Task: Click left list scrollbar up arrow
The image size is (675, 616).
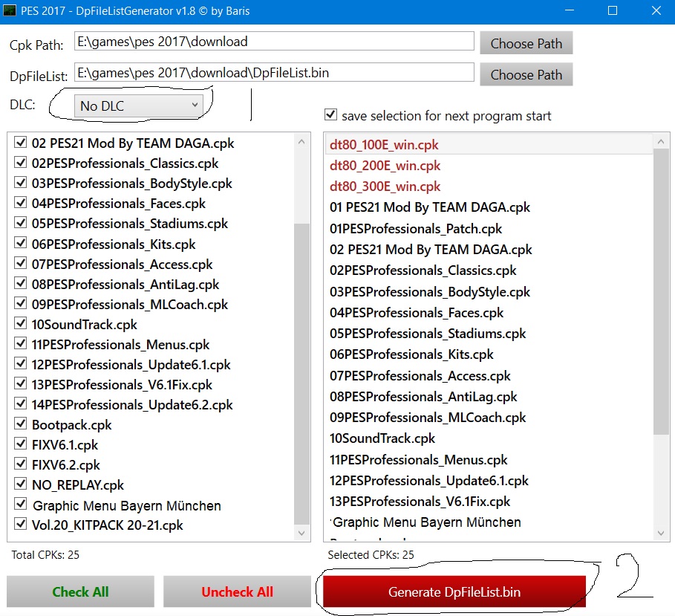Action: (301, 141)
